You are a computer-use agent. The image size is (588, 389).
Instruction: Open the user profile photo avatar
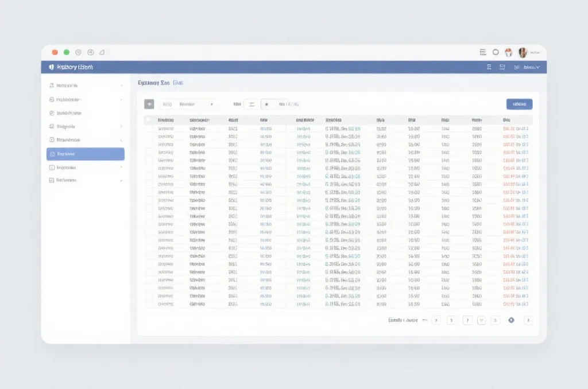(523, 52)
